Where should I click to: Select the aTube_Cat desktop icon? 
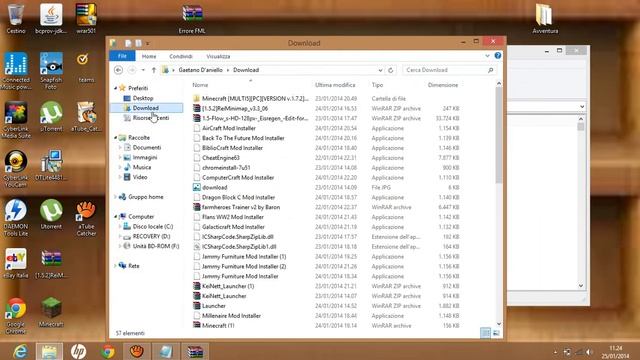coord(86,116)
